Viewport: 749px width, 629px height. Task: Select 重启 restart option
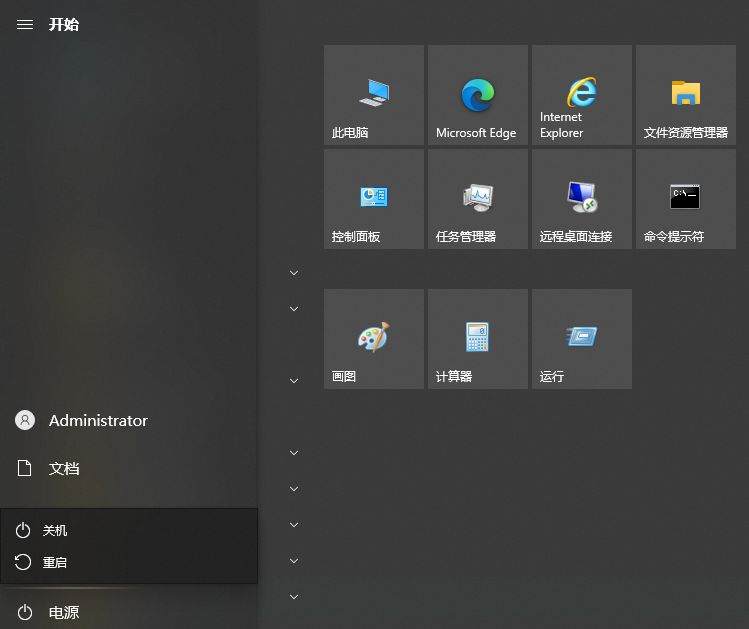[x=129, y=562]
